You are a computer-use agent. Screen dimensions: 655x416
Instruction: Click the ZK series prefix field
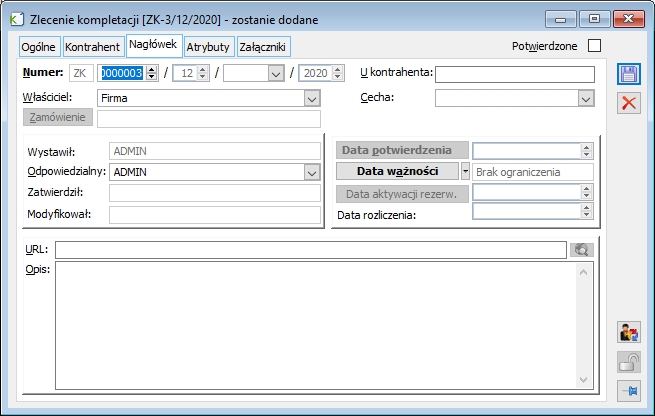click(x=81, y=73)
